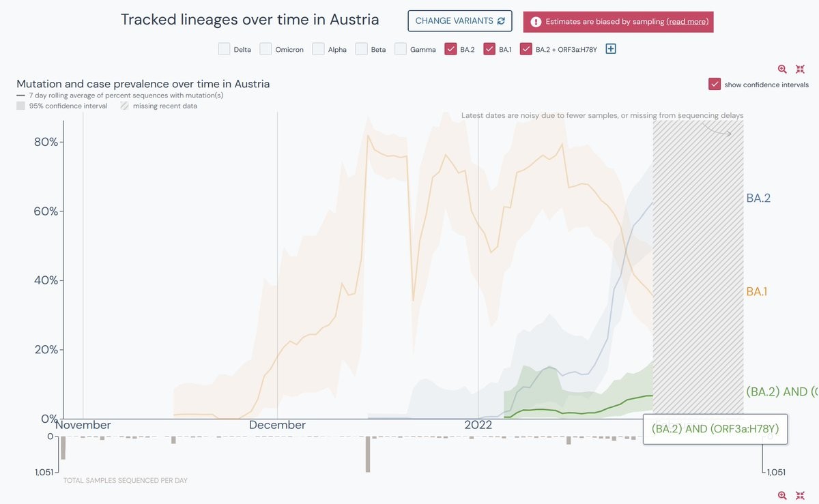Open the 'read more' sampling bias link
Viewport: 819px width, 504px height.
[688, 22]
